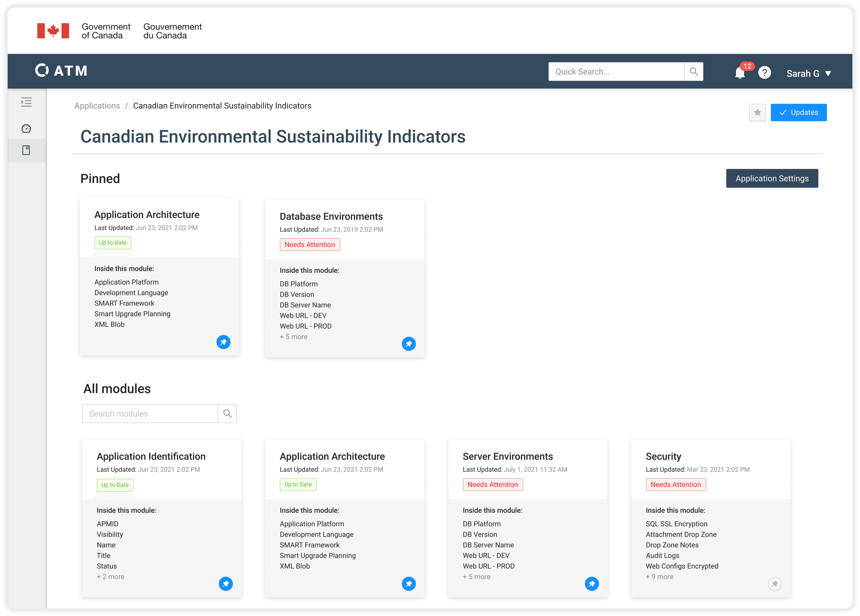Select 'Visibility' in Application Identification
The height and width of the screenshot is (616, 860).
pyautogui.click(x=110, y=534)
